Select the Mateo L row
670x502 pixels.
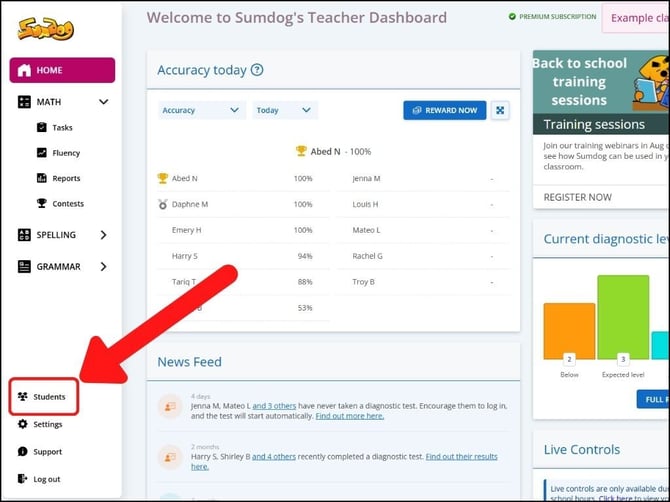tap(424, 230)
